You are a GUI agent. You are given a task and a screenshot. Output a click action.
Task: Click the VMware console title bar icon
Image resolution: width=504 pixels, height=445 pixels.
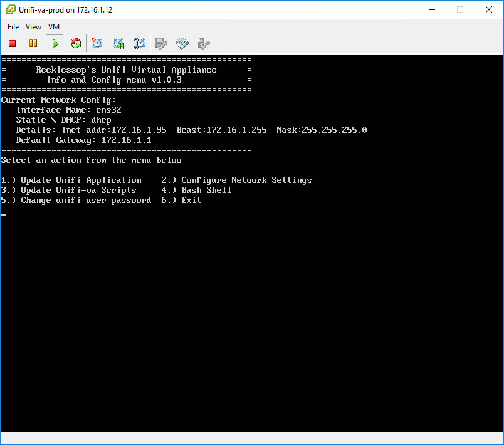10,9
